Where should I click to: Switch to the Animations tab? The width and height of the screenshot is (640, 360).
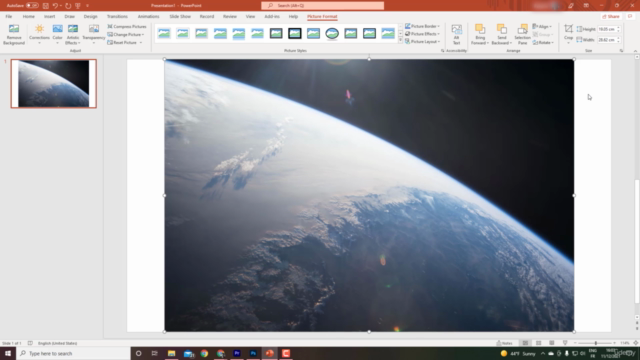(x=148, y=16)
